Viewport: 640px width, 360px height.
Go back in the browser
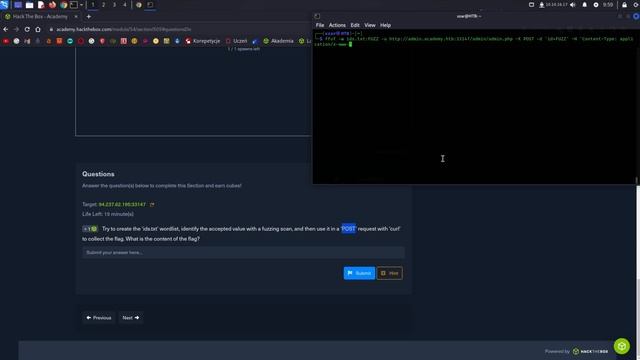pos(5,29)
